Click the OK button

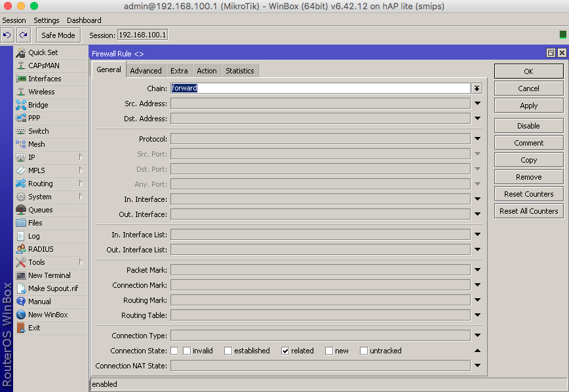coord(529,71)
